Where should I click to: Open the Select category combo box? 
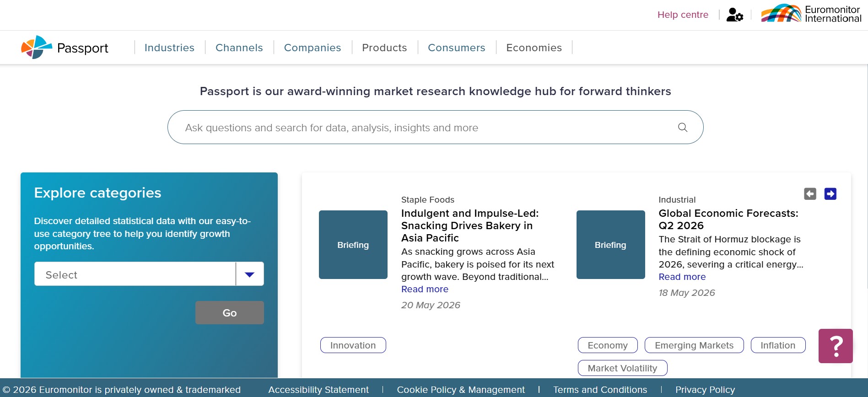149,274
